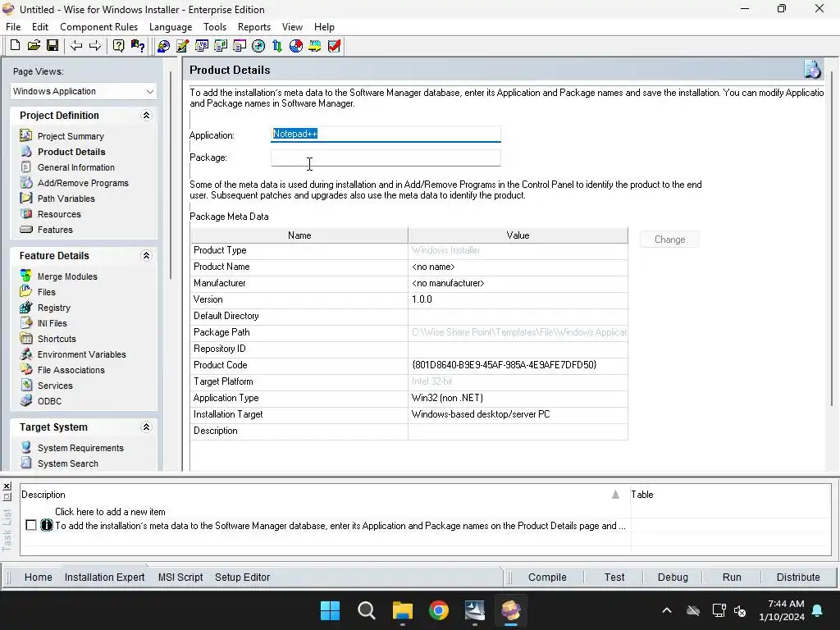This screenshot has width=840, height=630.
Task: Open System Requirements page
Action: 80,448
